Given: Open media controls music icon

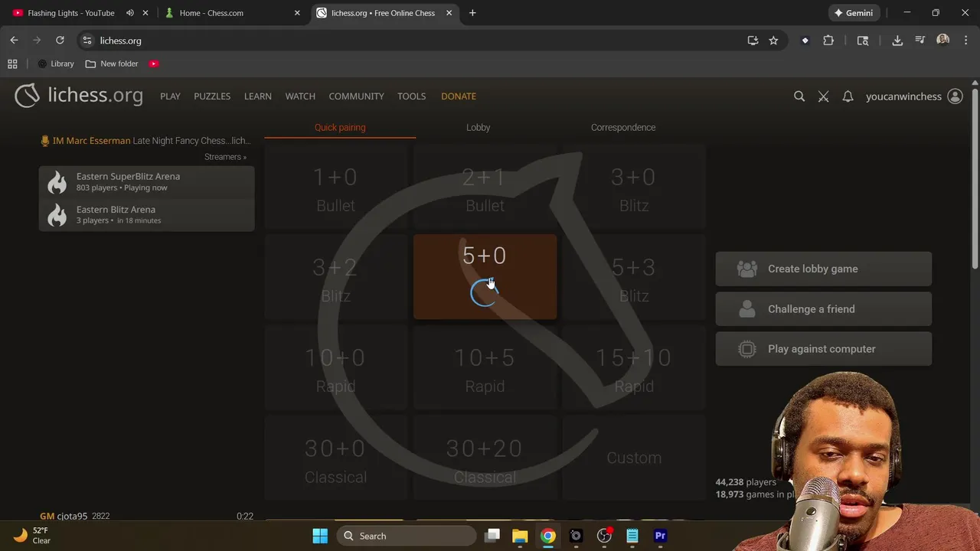Looking at the screenshot, I should pyautogui.click(x=920, y=41).
